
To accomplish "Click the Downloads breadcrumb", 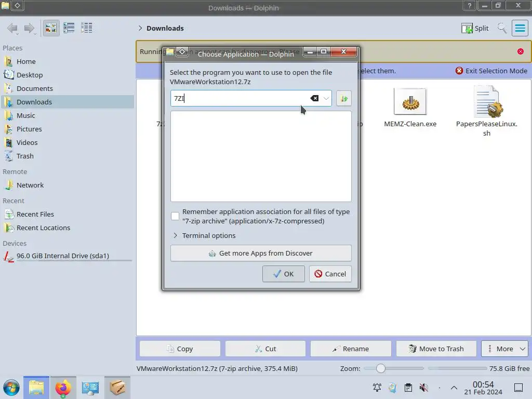I will 165,28.
